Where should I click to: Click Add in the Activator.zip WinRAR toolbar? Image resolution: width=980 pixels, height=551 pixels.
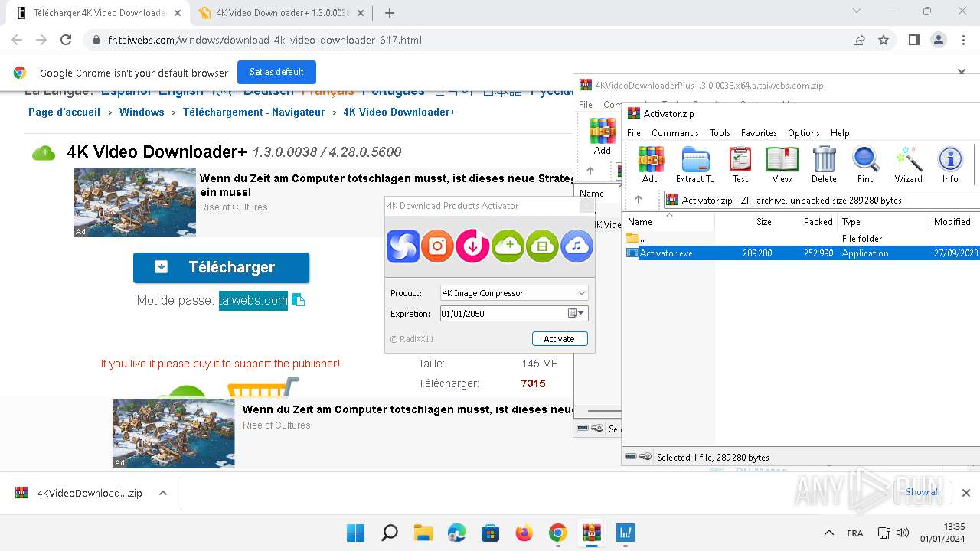[x=651, y=165]
